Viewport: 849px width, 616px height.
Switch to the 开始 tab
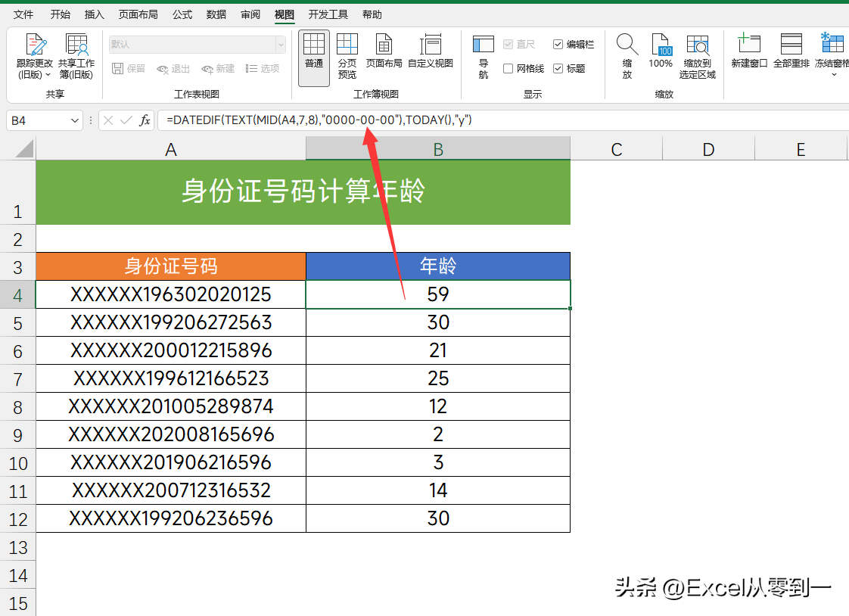(60, 14)
